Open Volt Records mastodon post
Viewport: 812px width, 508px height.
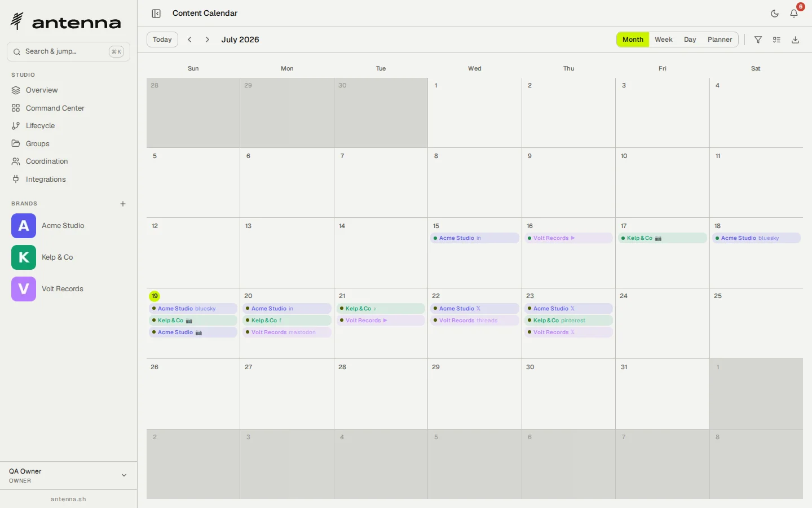pos(287,332)
